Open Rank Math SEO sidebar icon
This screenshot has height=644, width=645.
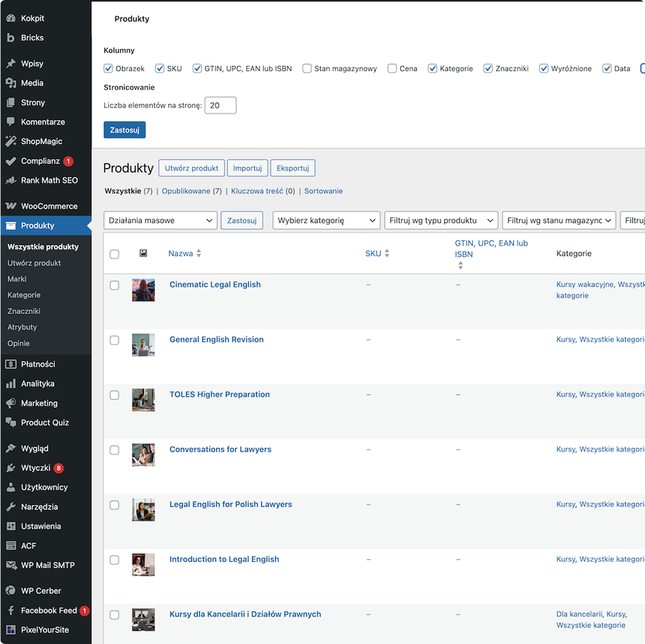pyautogui.click(x=11, y=181)
